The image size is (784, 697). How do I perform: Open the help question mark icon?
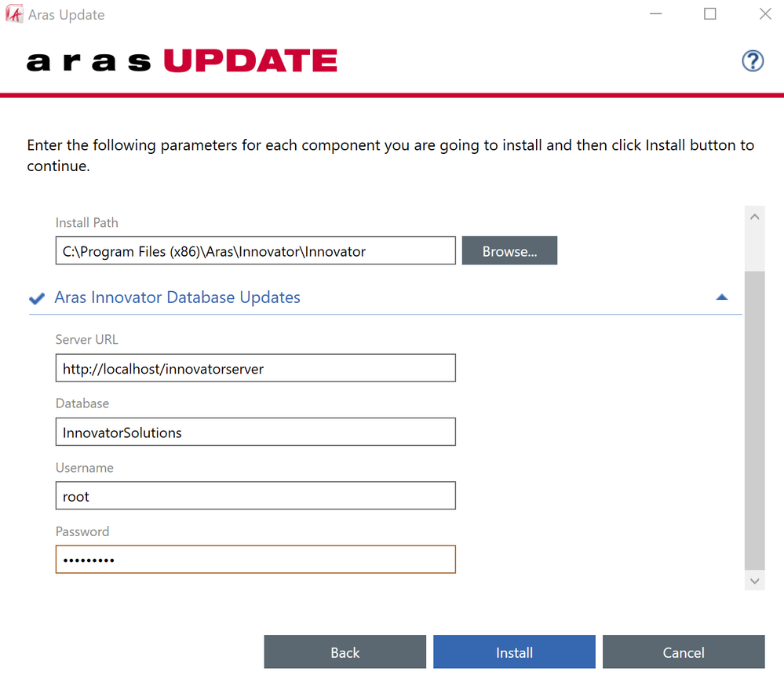(752, 61)
